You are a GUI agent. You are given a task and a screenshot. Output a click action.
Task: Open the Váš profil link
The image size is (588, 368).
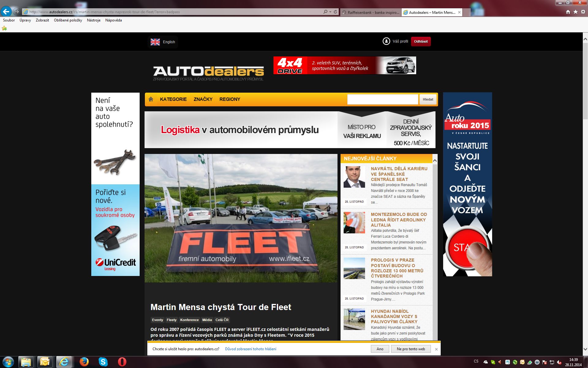(x=400, y=41)
